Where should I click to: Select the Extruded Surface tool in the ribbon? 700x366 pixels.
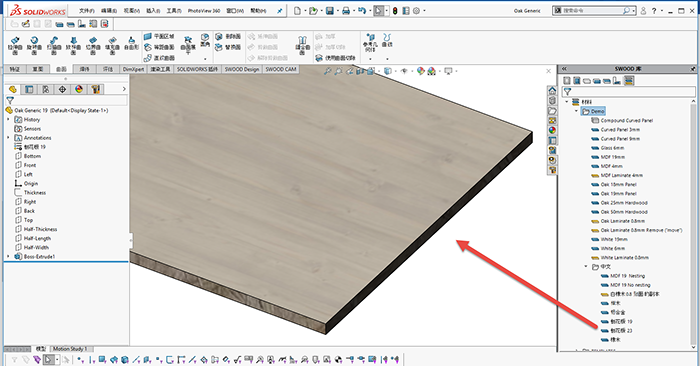pyautogui.click(x=15, y=45)
